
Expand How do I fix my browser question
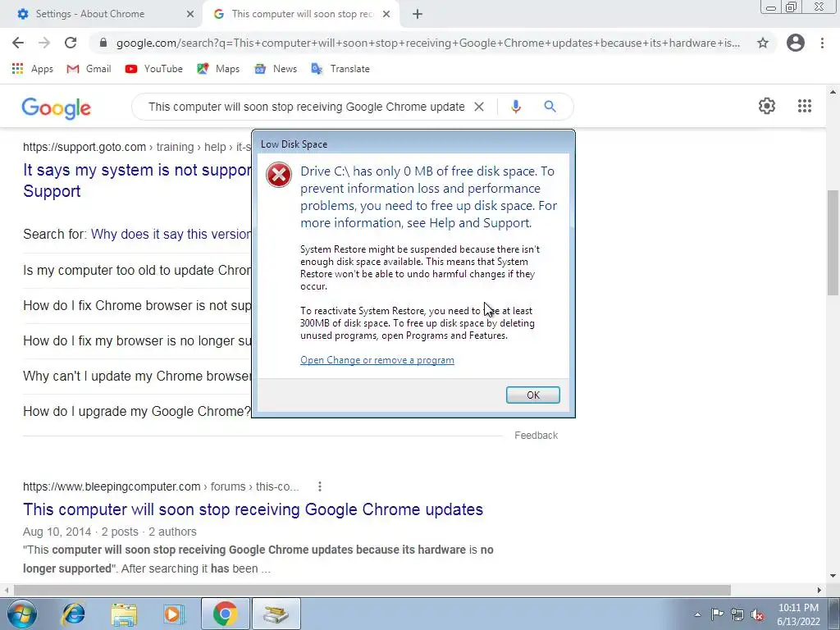pos(137,340)
